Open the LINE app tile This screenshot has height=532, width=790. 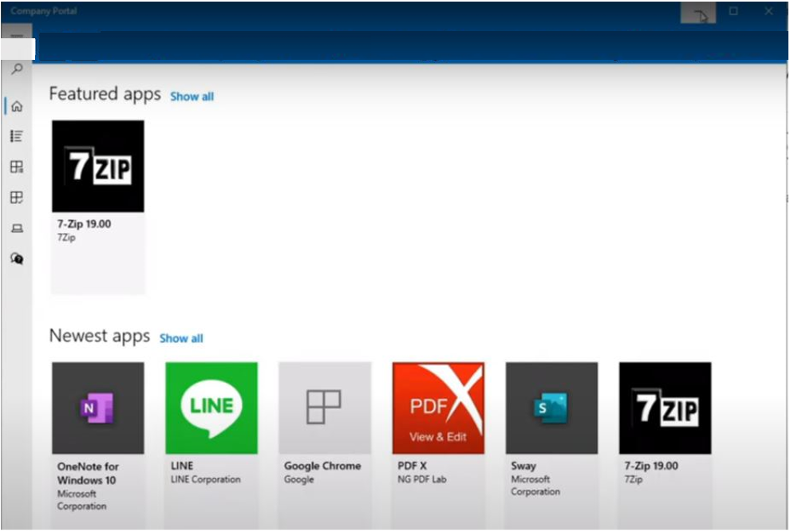click(211, 407)
